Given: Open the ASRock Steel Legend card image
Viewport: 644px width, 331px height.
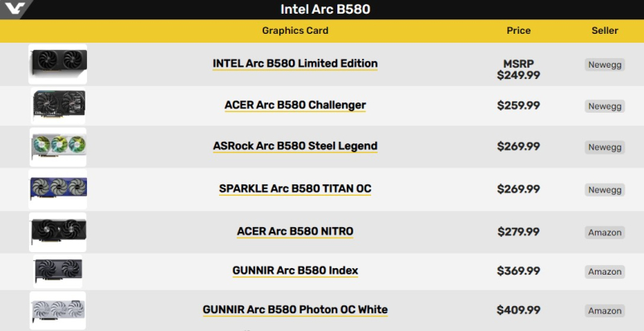Looking at the screenshot, I should (x=58, y=147).
